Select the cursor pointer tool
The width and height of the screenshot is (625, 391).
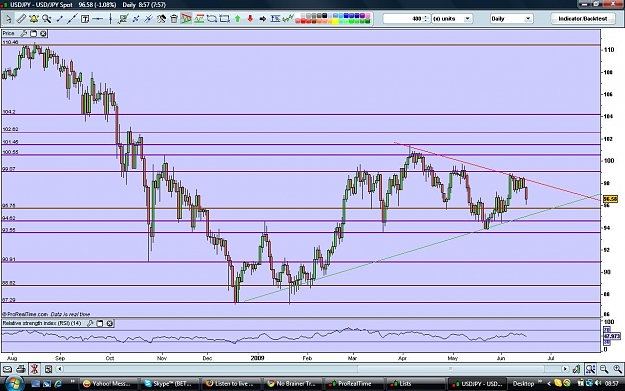point(8,19)
